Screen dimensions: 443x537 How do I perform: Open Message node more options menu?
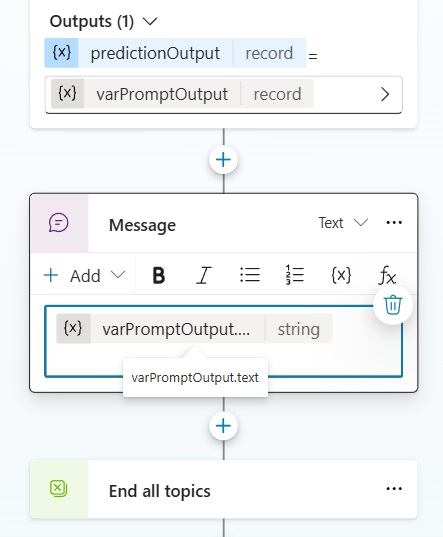click(394, 223)
